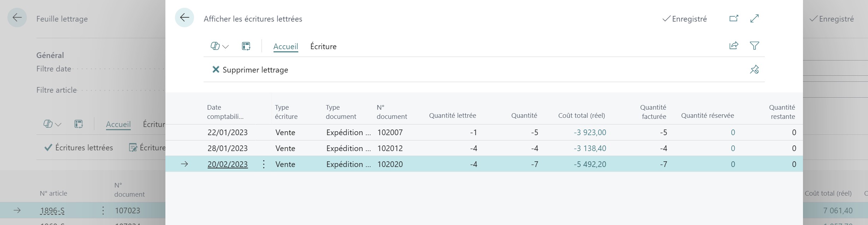Click Supprimer lettrage button
Viewport: 868px width, 225px height.
pos(250,70)
